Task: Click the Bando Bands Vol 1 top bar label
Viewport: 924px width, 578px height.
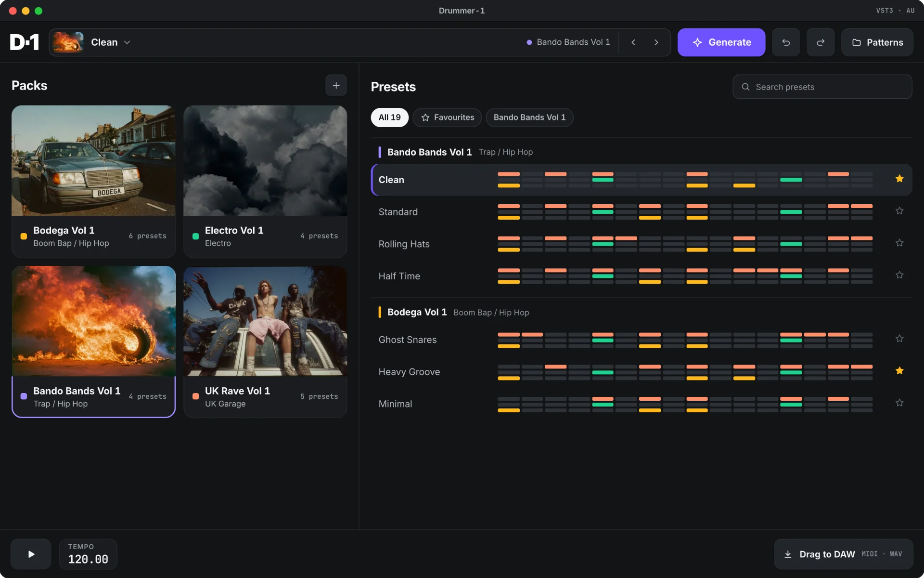Action: pos(573,42)
